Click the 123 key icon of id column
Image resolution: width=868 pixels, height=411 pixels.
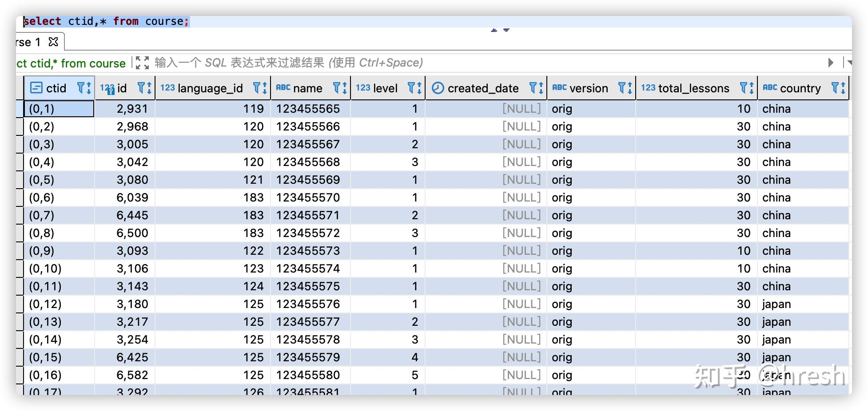click(107, 88)
